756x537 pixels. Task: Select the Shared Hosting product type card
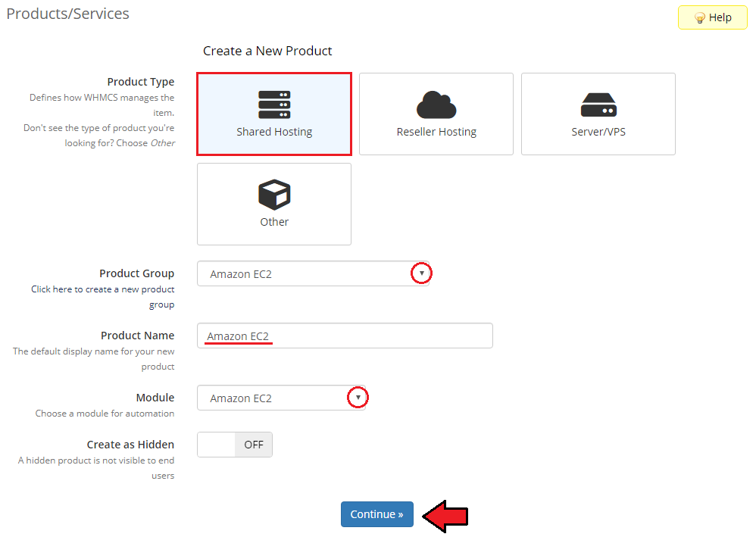click(274, 114)
